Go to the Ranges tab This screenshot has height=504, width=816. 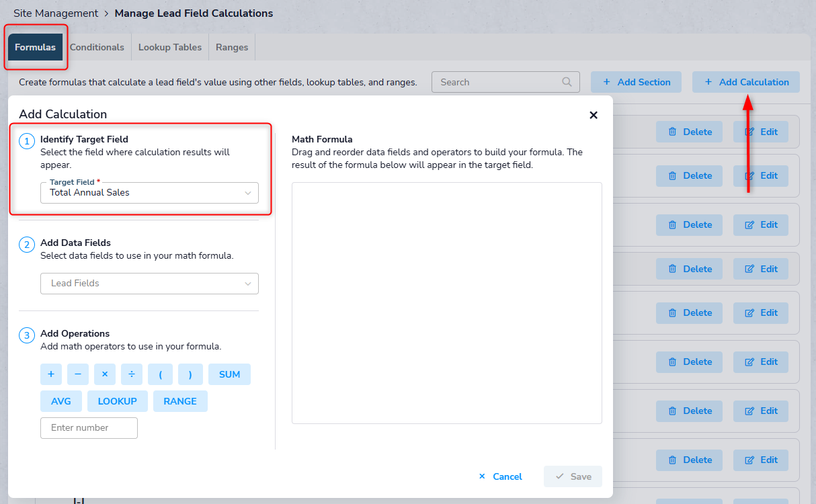(232, 47)
